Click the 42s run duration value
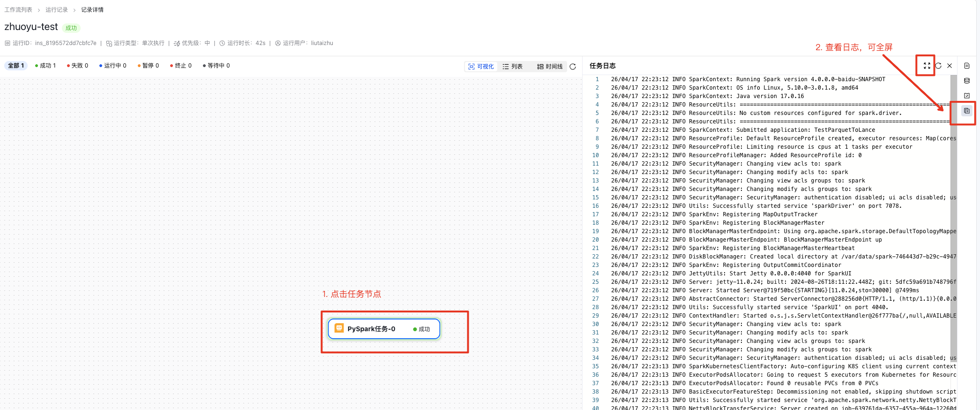The height and width of the screenshot is (410, 980). click(261, 43)
